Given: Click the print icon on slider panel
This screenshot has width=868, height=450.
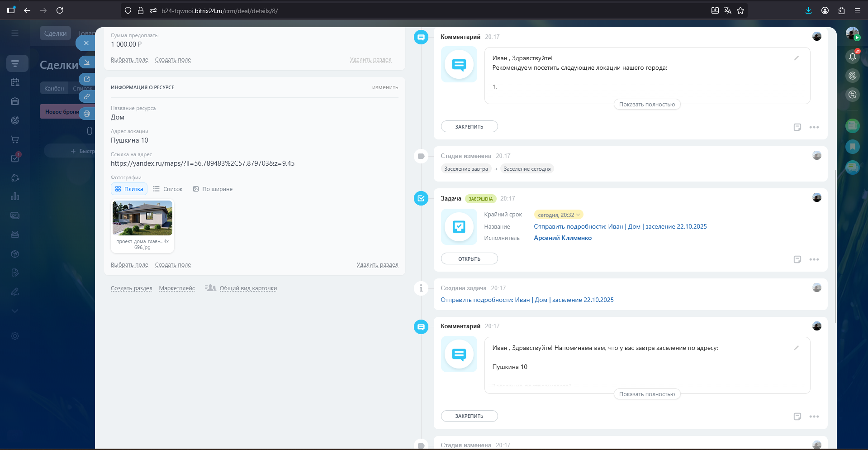Looking at the screenshot, I should [87, 114].
